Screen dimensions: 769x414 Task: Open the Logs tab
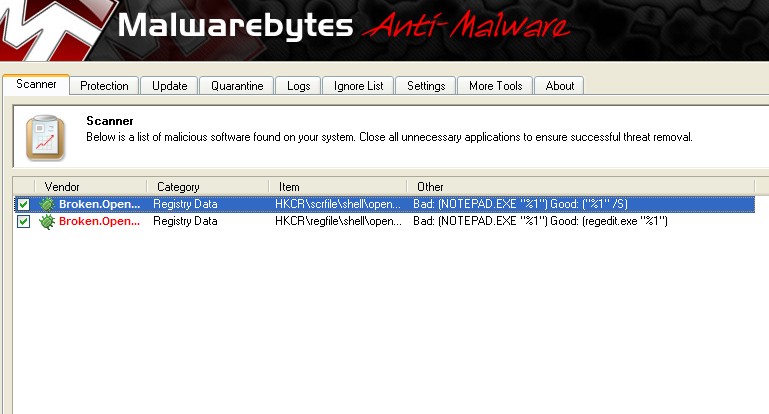(298, 86)
